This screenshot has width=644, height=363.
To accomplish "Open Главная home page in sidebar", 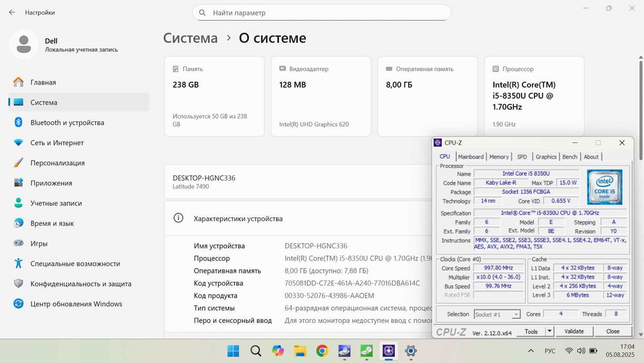I will [x=78, y=83].
